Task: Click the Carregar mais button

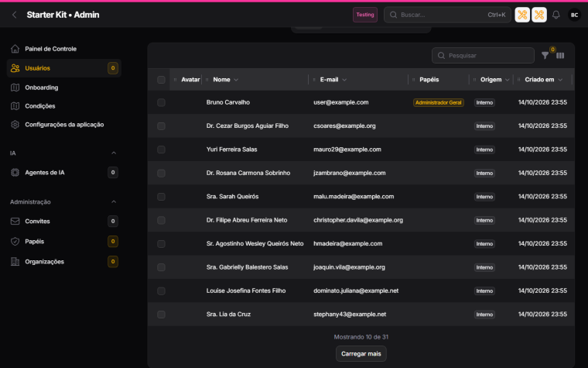Action: tap(361, 354)
